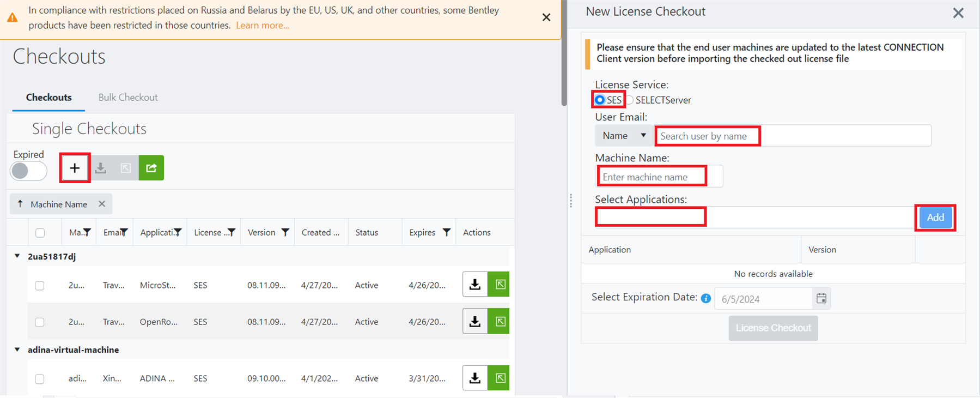The height and width of the screenshot is (398, 980).
Task: Click the blue Add button
Action: pos(935,218)
